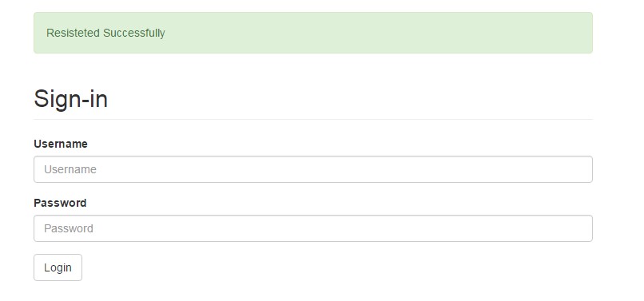This screenshot has width=644, height=301.
Task: Select the 'Resisteted Successfully' message text
Action: tap(105, 33)
